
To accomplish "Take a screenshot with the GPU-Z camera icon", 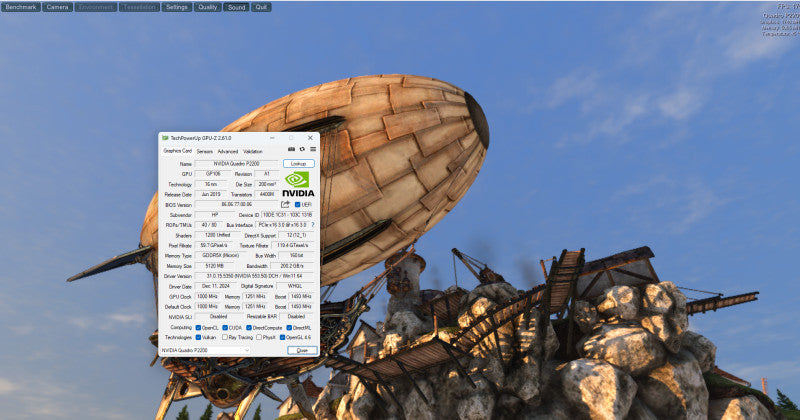I will pyautogui.click(x=291, y=149).
